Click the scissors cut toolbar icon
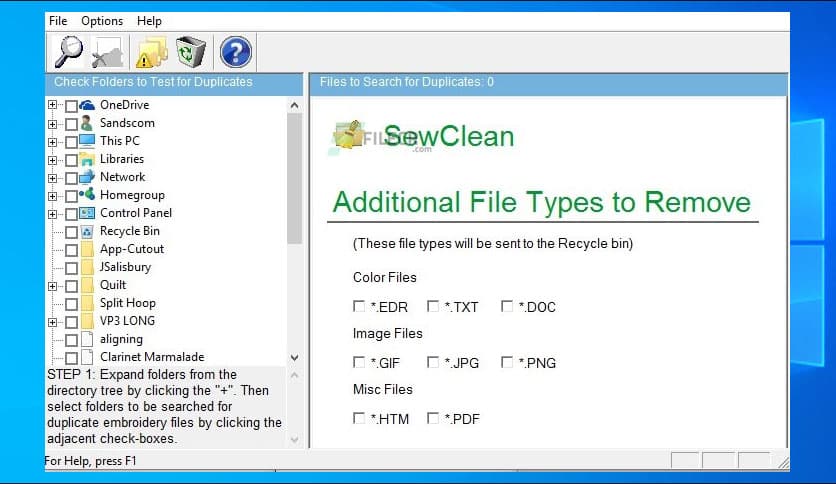The image size is (836, 484). (109, 52)
